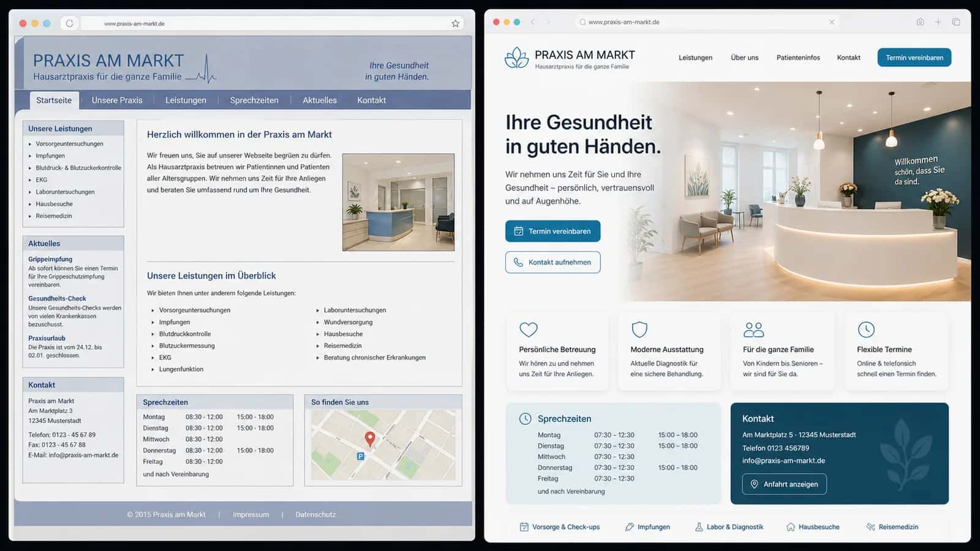Click Anfahrt anzeigen button
The height and width of the screenshot is (551, 980).
785,484
